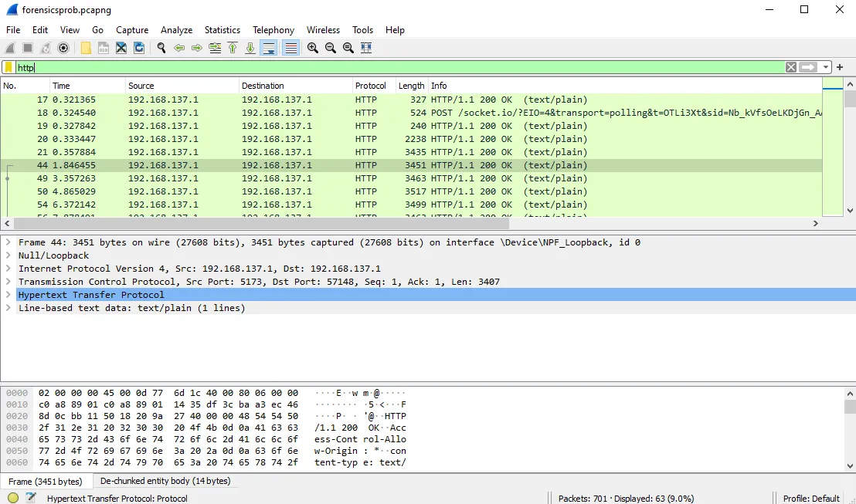Open the Help menu
The width and height of the screenshot is (856, 504).
tap(395, 30)
